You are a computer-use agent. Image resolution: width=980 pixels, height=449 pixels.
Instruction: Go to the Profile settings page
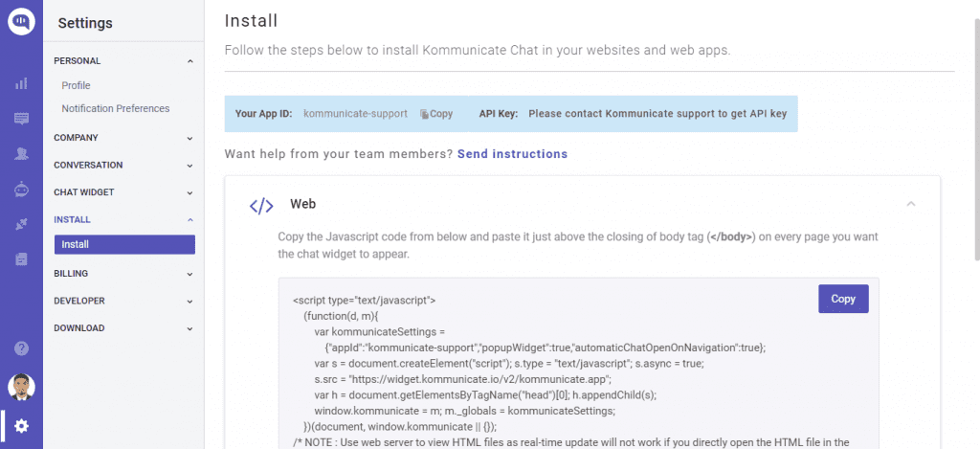[76, 86]
